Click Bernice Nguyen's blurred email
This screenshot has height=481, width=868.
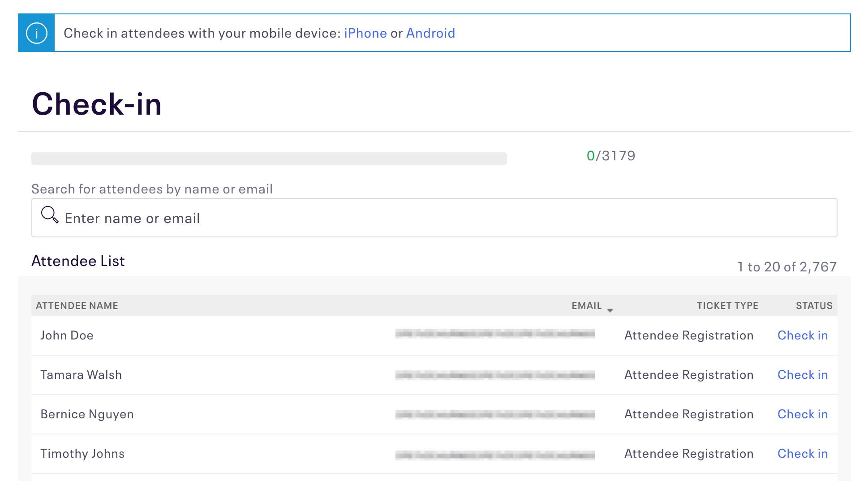(x=495, y=414)
